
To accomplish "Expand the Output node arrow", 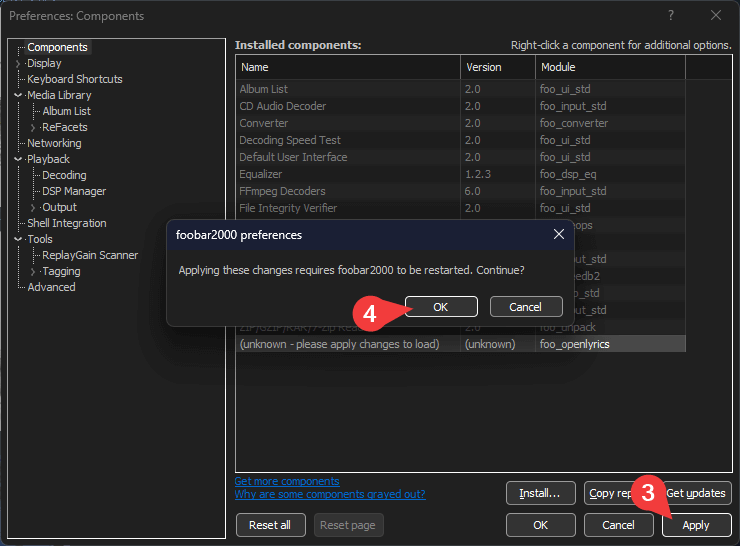I will [33, 207].
